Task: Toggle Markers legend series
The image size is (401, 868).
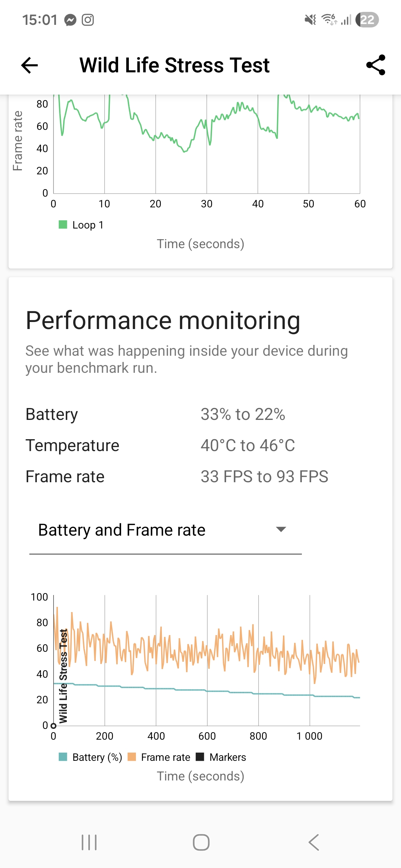Action: (x=221, y=757)
